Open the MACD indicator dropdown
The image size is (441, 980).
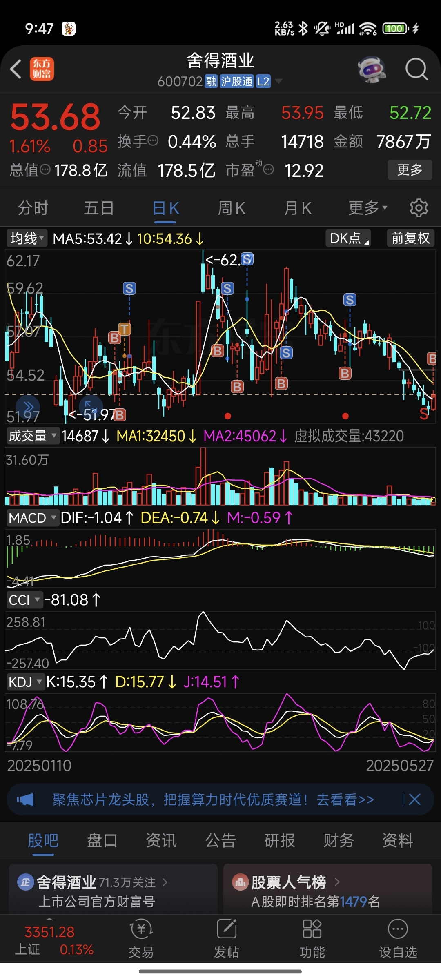32,518
